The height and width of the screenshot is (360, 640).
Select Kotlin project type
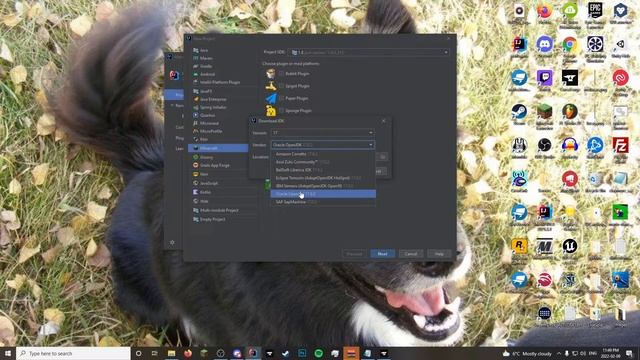(x=205, y=192)
